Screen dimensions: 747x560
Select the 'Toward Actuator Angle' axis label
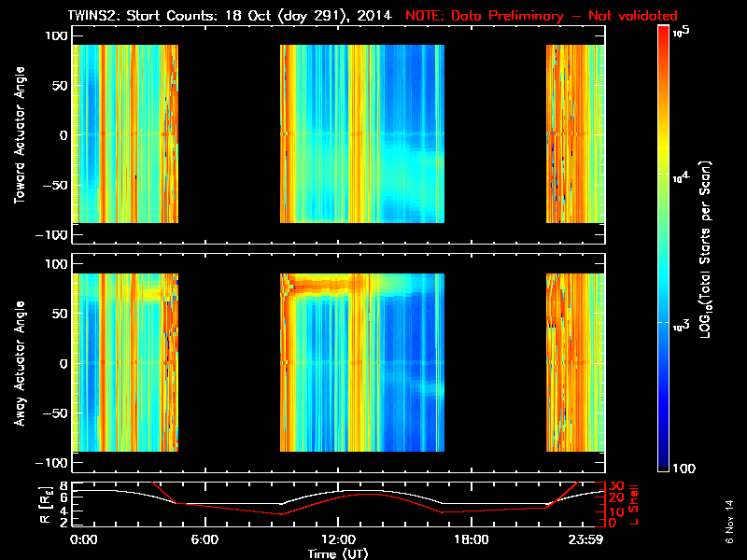pos(19,134)
